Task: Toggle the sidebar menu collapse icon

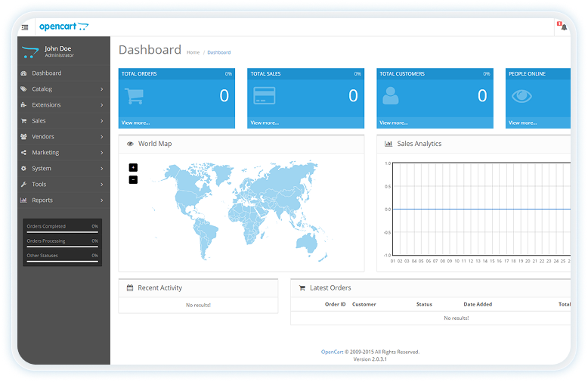Action: pos(25,27)
